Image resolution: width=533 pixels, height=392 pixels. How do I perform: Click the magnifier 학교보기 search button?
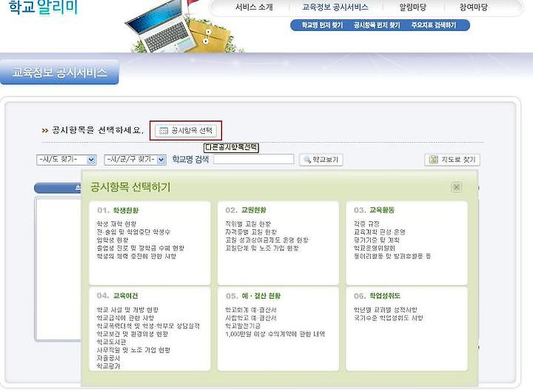(321, 160)
